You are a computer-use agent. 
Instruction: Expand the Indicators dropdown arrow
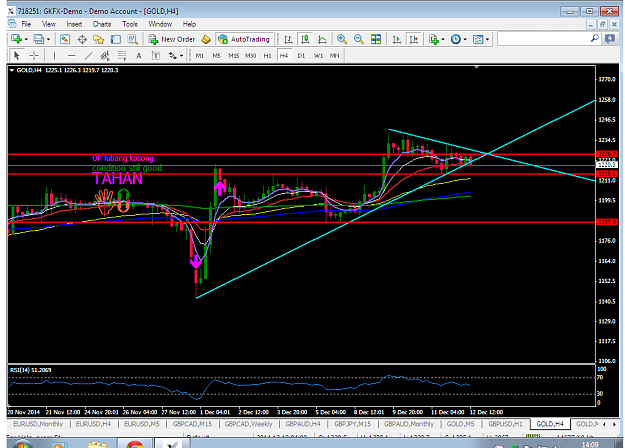tap(443, 39)
